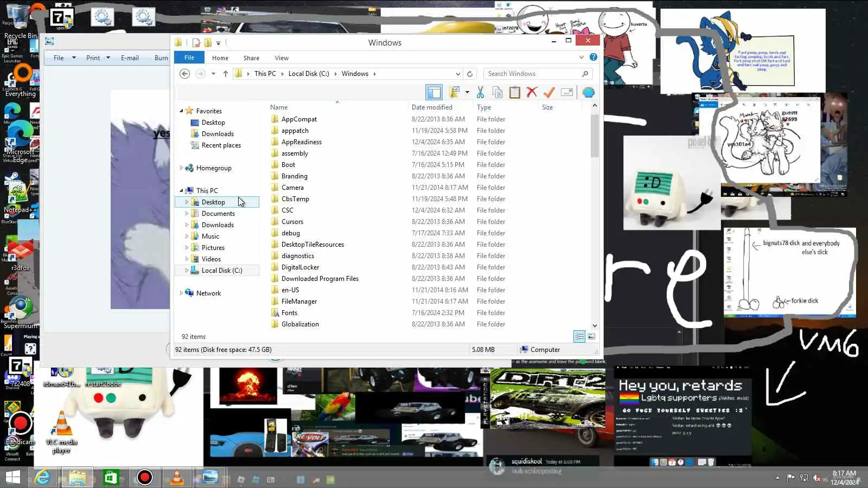Click the rename box icon in Explorer toolbar
Screen dimensions: 868x488
click(x=567, y=92)
